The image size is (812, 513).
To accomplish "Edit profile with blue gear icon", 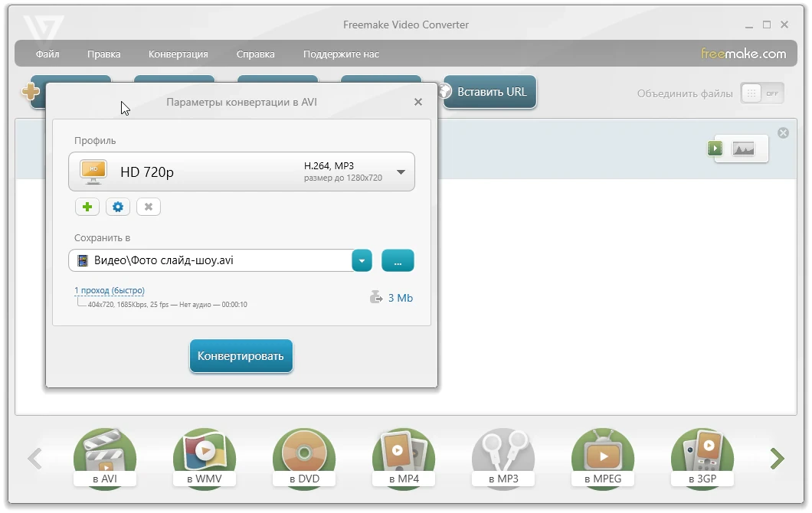I will pos(117,207).
